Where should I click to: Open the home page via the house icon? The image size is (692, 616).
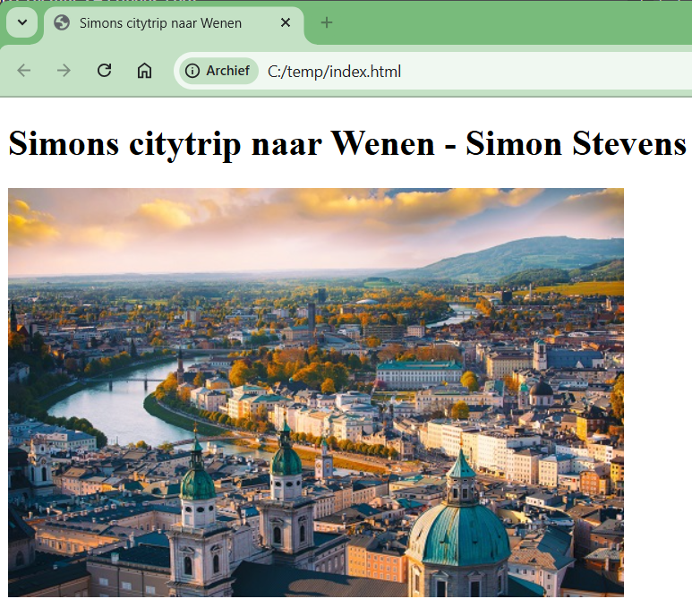[x=144, y=71]
